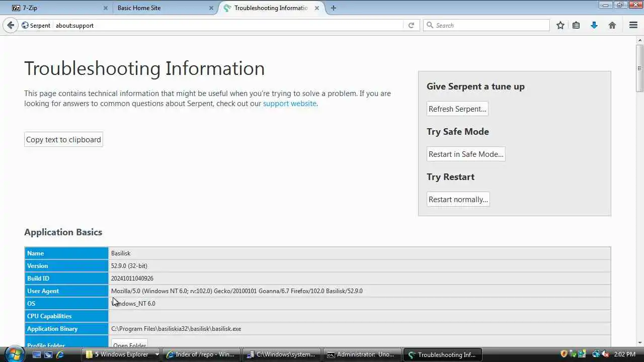Open a new tab with plus button
644x362 pixels.
click(x=334, y=8)
